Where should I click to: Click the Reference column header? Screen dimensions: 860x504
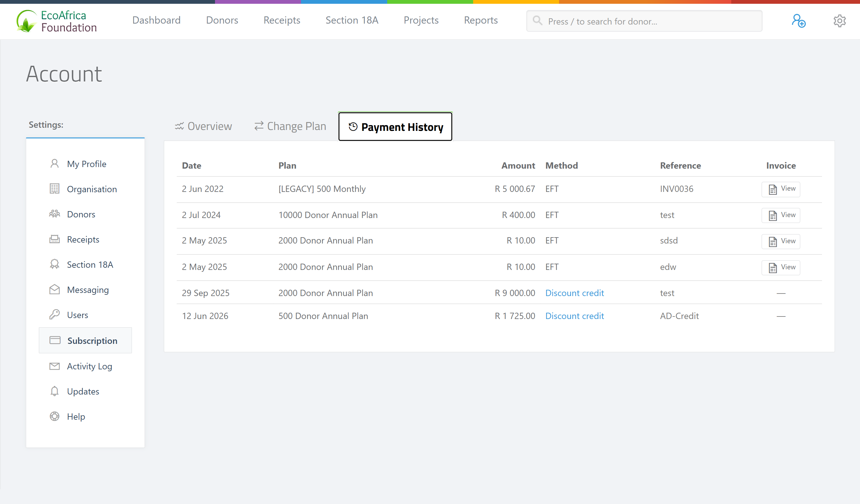click(x=680, y=166)
